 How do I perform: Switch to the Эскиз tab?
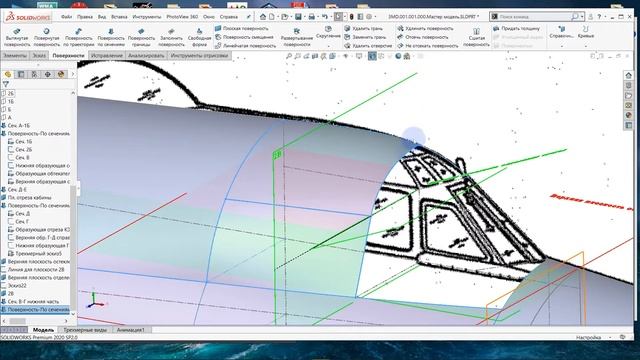pyautogui.click(x=39, y=56)
